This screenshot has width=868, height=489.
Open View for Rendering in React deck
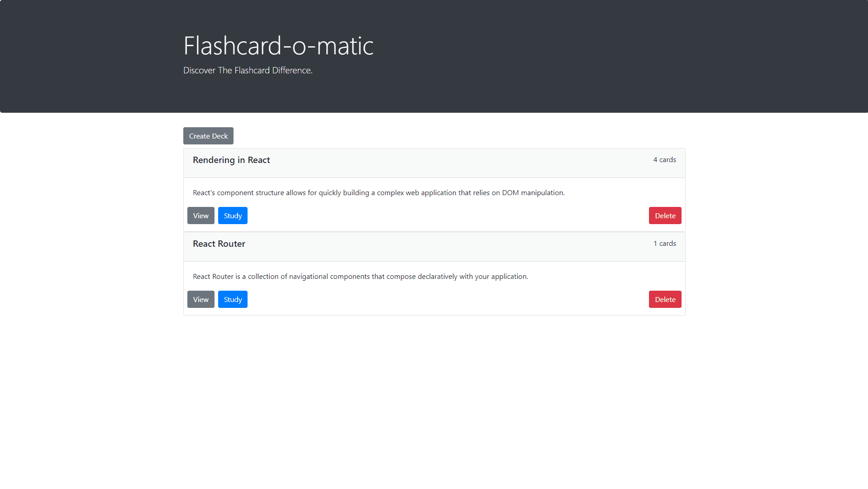pos(200,216)
